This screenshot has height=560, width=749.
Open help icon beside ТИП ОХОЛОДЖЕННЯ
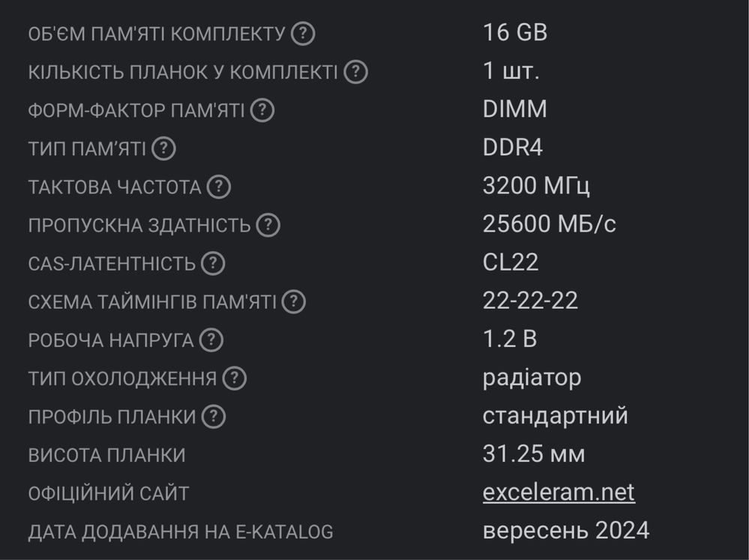[235, 379]
